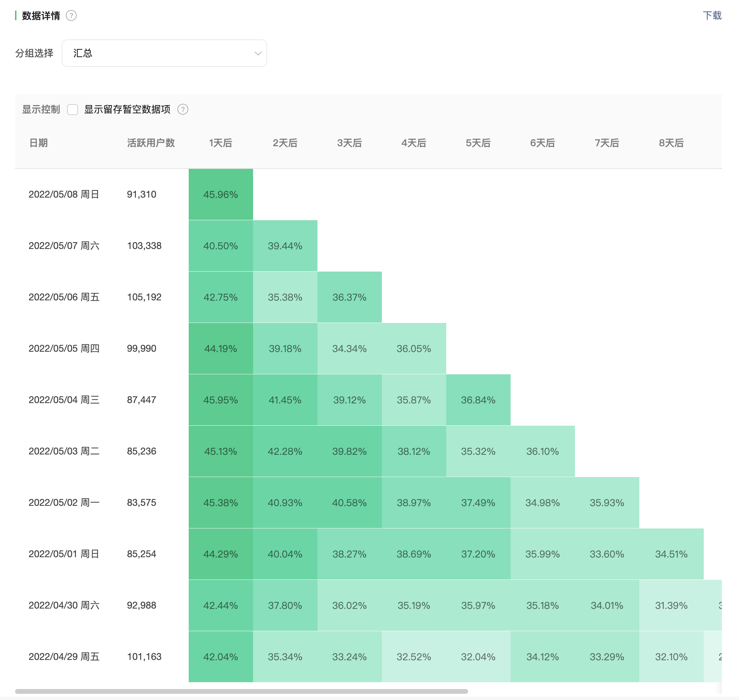The image size is (739, 700).
Task: Click the 39.44% retention cell
Action: pyautogui.click(x=285, y=246)
